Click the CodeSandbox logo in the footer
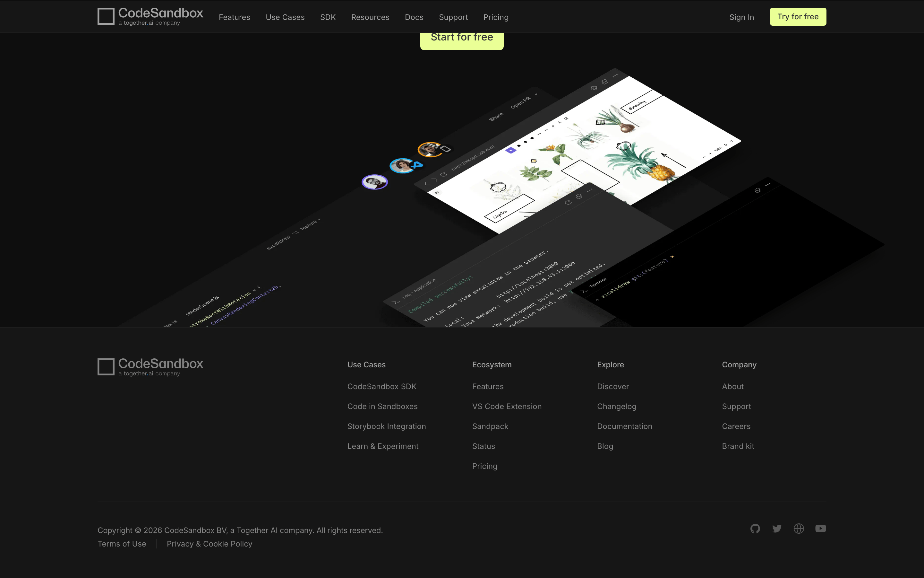This screenshot has height=578, width=924. click(x=150, y=367)
